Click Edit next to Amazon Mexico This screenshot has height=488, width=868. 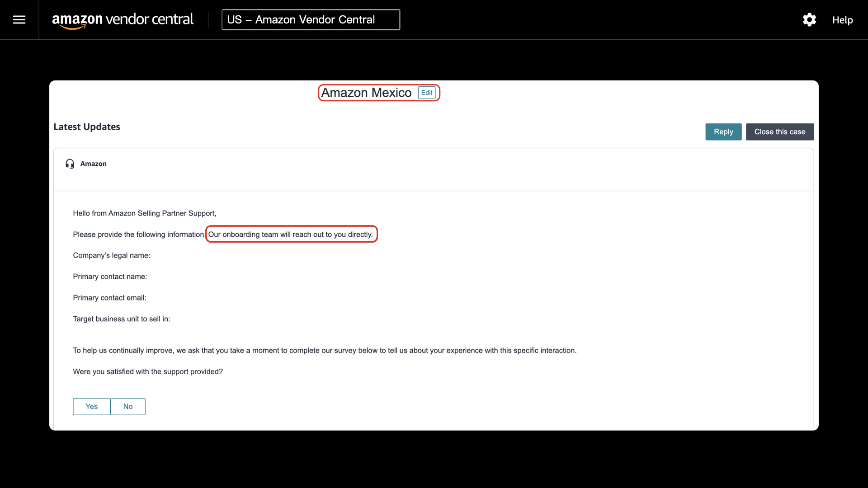(x=426, y=93)
